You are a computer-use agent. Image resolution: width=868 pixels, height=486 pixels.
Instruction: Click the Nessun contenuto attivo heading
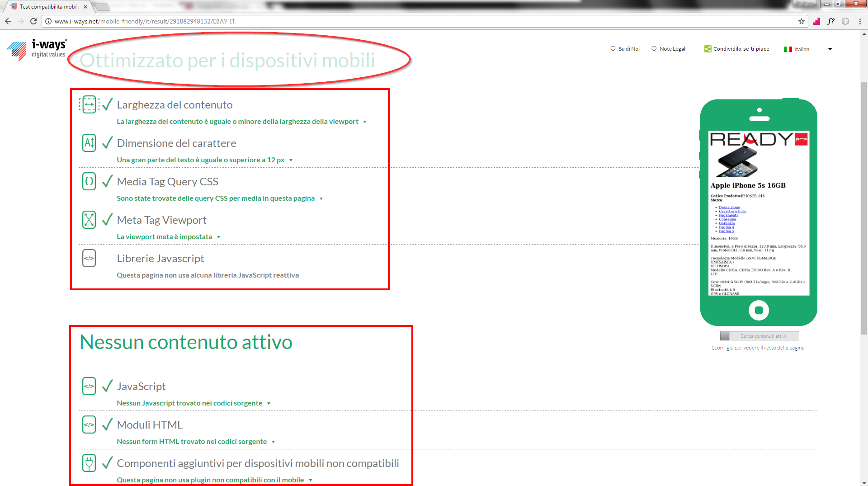186,342
